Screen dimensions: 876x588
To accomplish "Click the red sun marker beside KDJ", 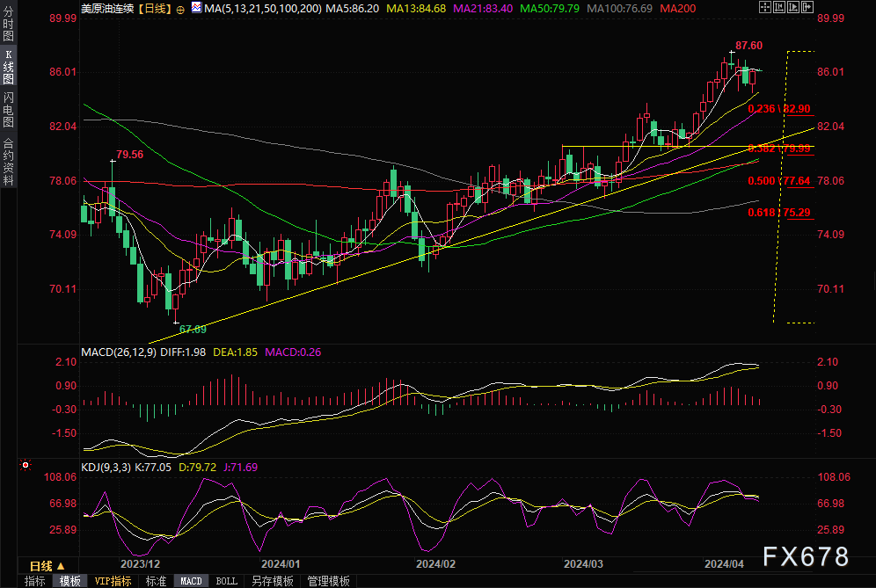I will [x=26, y=465].
